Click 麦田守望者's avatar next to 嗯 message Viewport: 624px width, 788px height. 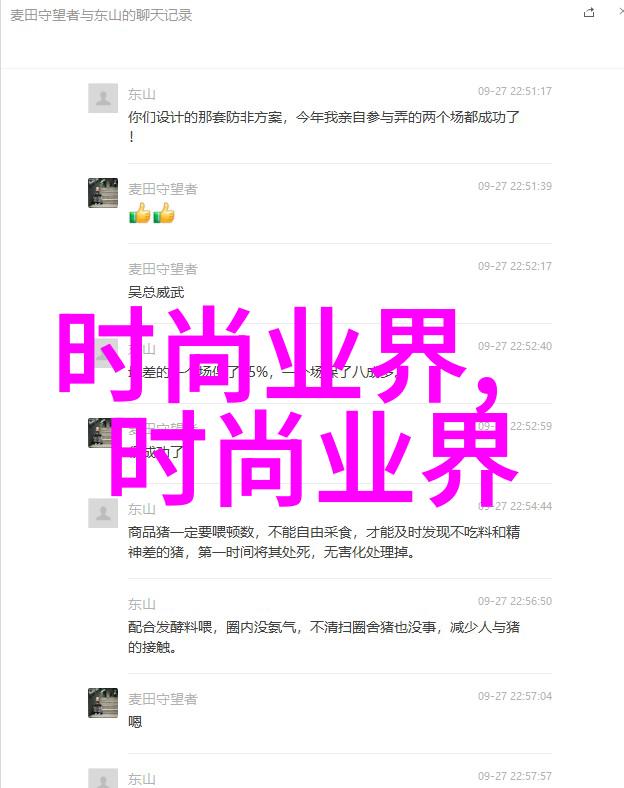[103, 703]
